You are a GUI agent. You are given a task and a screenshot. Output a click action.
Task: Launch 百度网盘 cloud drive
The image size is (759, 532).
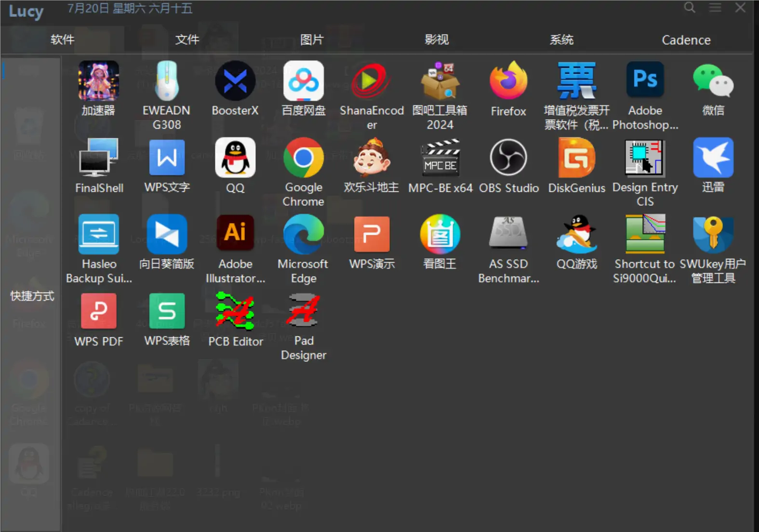coord(304,80)
